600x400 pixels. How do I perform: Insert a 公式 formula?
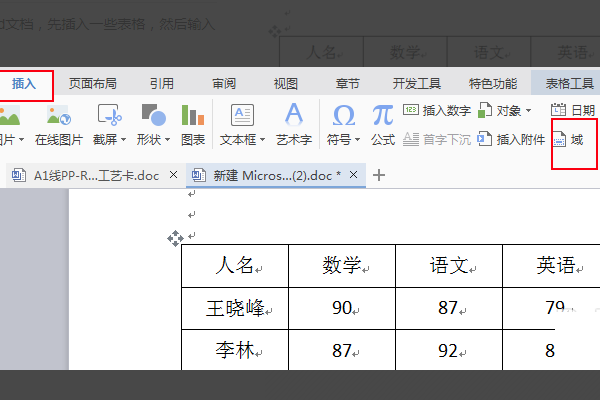point(383,125)
